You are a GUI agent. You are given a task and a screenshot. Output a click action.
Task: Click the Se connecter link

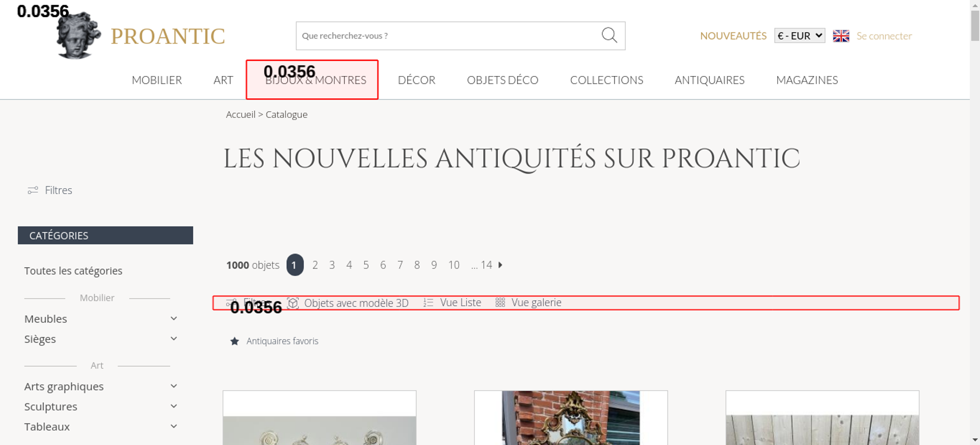pos(884,36)
